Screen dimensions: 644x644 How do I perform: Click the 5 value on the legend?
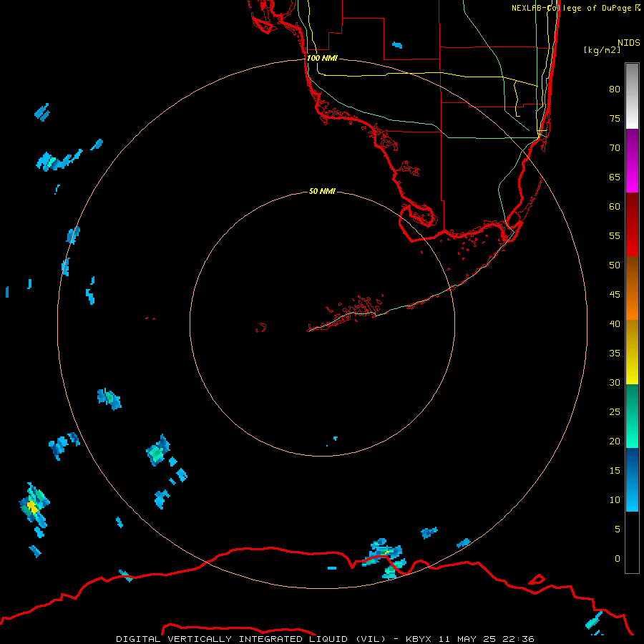pos(618,530)
